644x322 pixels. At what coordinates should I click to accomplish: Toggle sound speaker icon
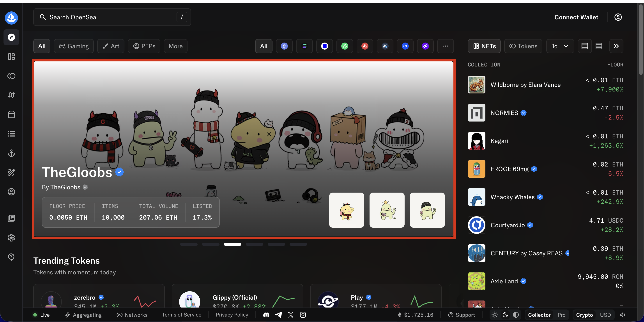point(623,315)
